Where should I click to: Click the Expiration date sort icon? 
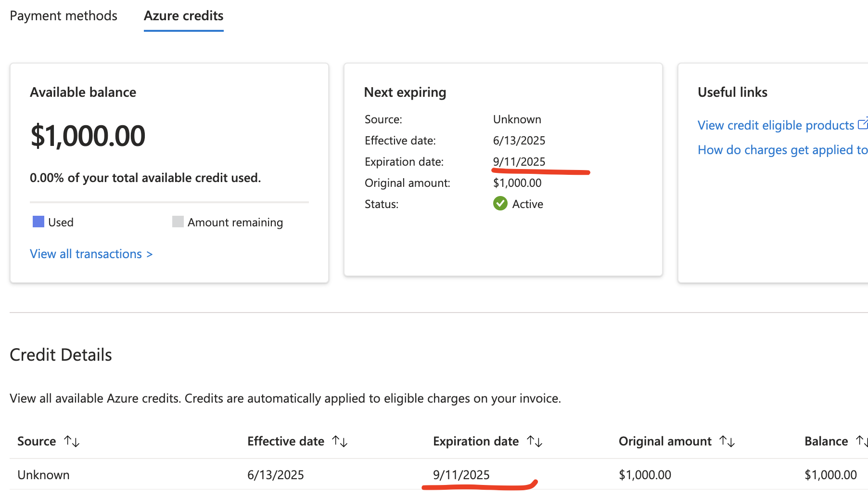tap(536, 441)
